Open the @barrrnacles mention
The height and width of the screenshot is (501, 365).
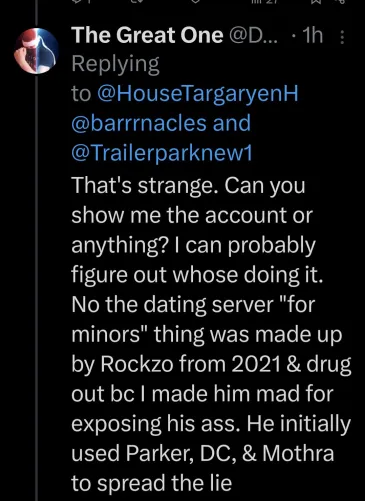139,123
